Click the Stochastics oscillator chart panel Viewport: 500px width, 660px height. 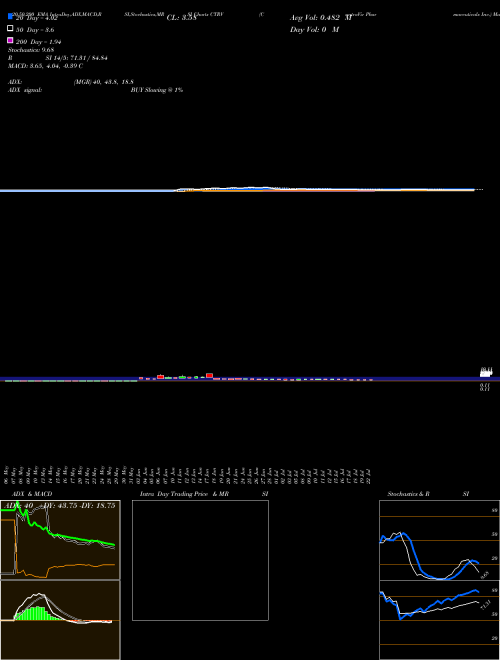tap(439, 540)
